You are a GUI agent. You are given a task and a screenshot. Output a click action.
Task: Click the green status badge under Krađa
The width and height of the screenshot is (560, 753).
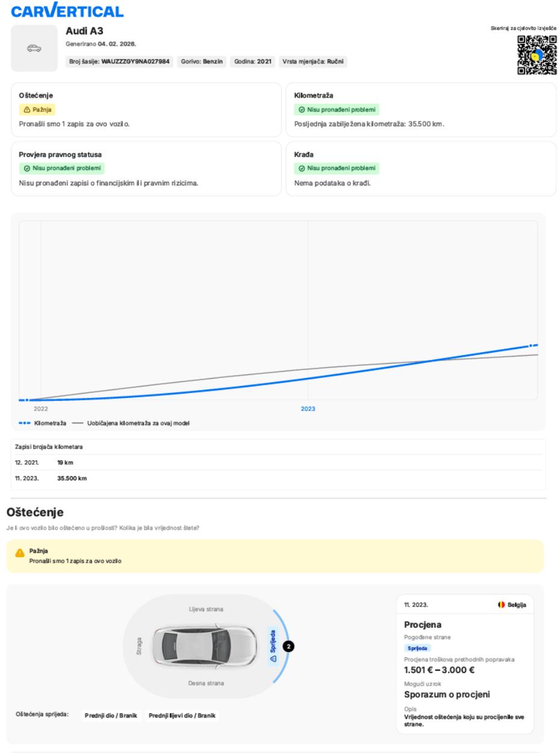(337, 169)
